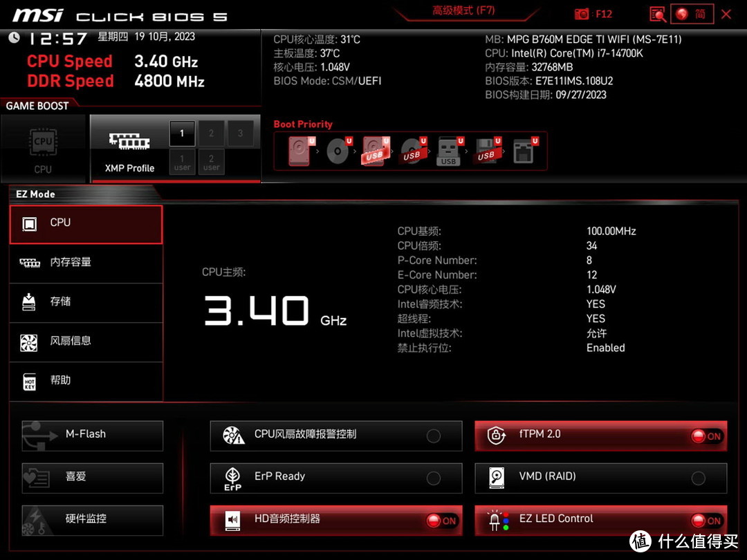Screen dimensions: 747x560
Task: Click the USB floppy boot device icon
Action: (486, 151)
